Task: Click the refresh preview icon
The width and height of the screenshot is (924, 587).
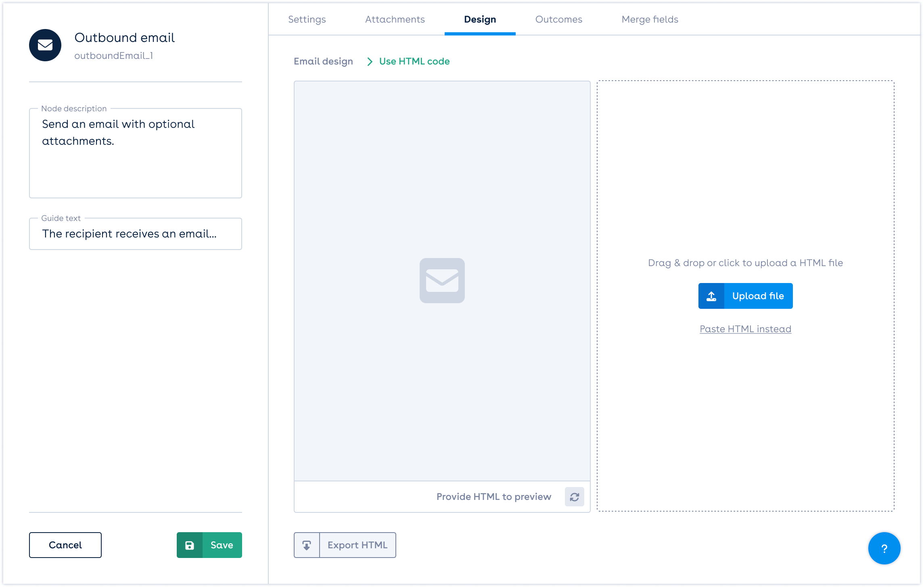Action: click(x=574, y=497)
